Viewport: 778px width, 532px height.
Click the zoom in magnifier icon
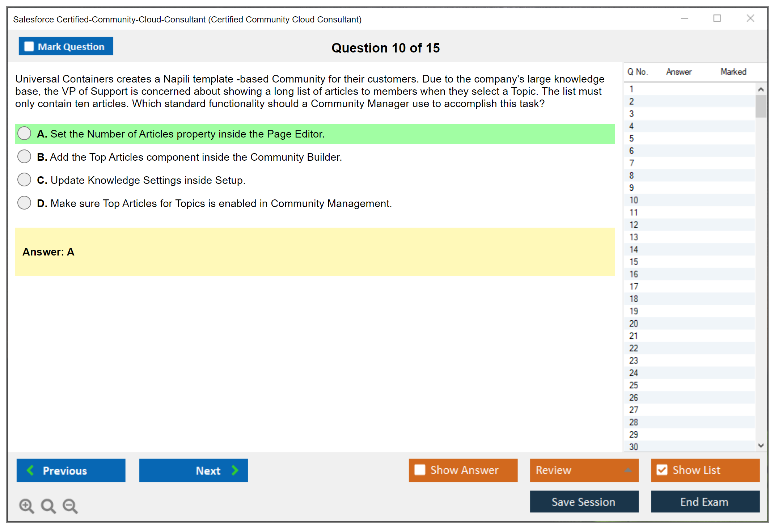[x=26, y=506]
